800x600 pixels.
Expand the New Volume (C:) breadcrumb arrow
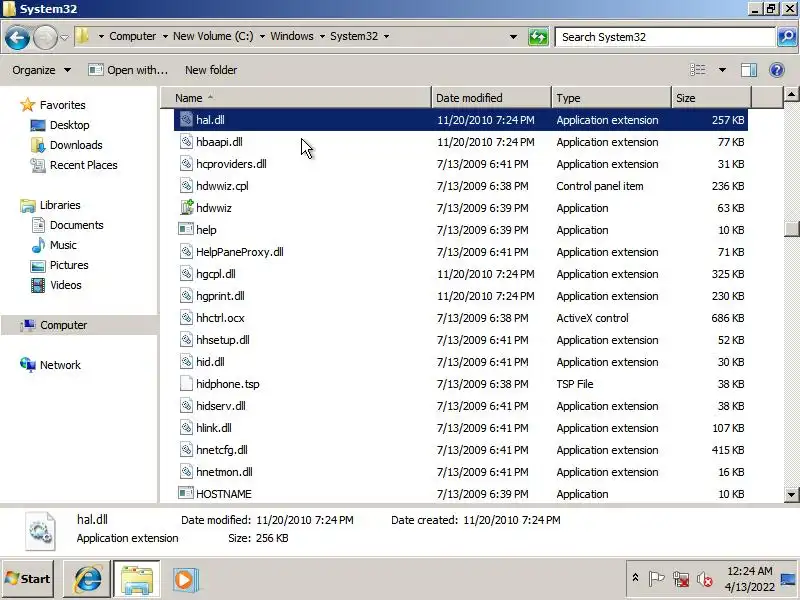pos(262,36)
